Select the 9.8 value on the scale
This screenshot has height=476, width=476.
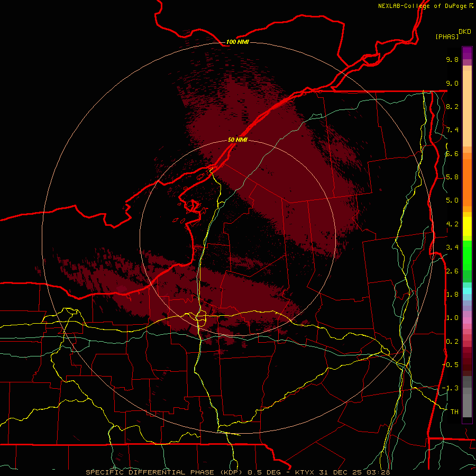(x=452, y=59)
